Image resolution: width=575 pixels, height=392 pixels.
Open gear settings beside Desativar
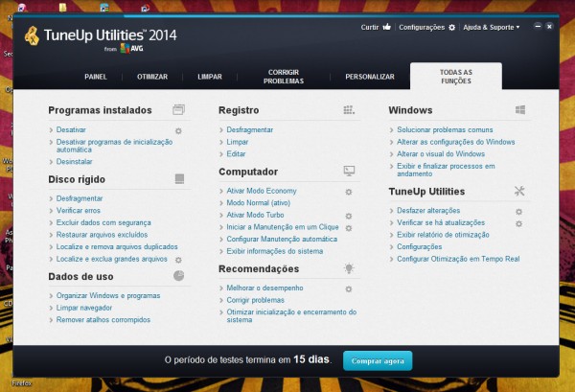(x=178, y=131)
